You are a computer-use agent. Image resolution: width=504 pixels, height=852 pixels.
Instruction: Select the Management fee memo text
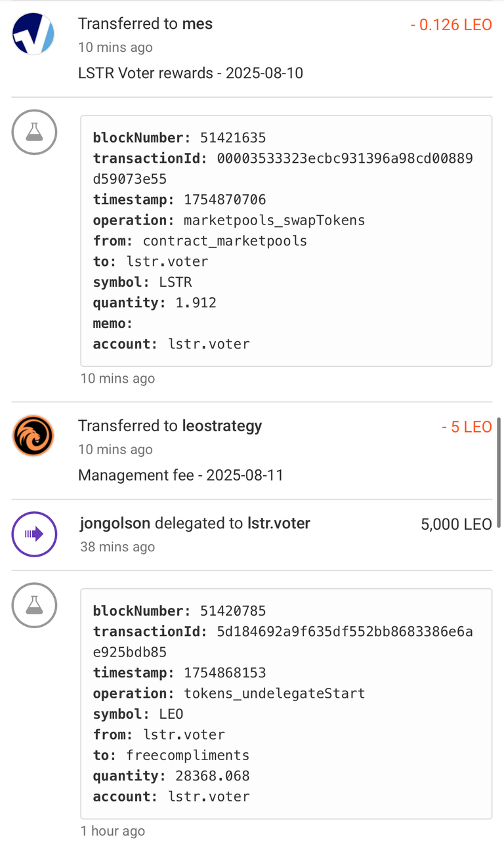[180, 475]
